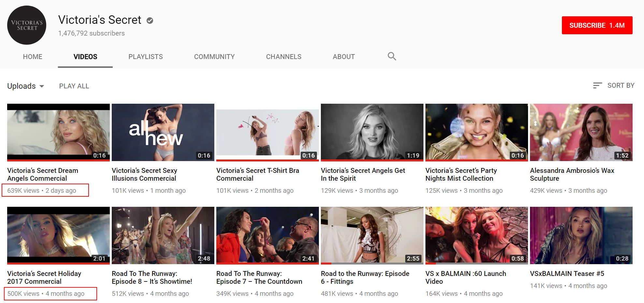Open VSxBALMAIN Teaser #5 title
Viewport: 644px width, 303px height.
click(567, 274)
